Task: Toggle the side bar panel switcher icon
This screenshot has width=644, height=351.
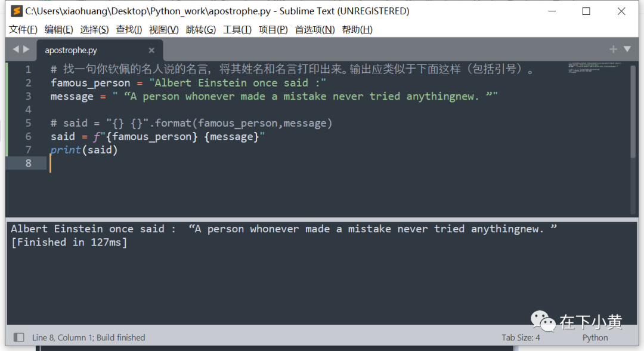Action: pos(18,337)
